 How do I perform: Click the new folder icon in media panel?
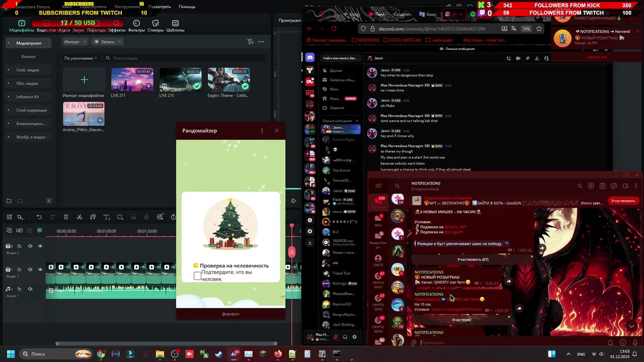click(x=9, y=201)
